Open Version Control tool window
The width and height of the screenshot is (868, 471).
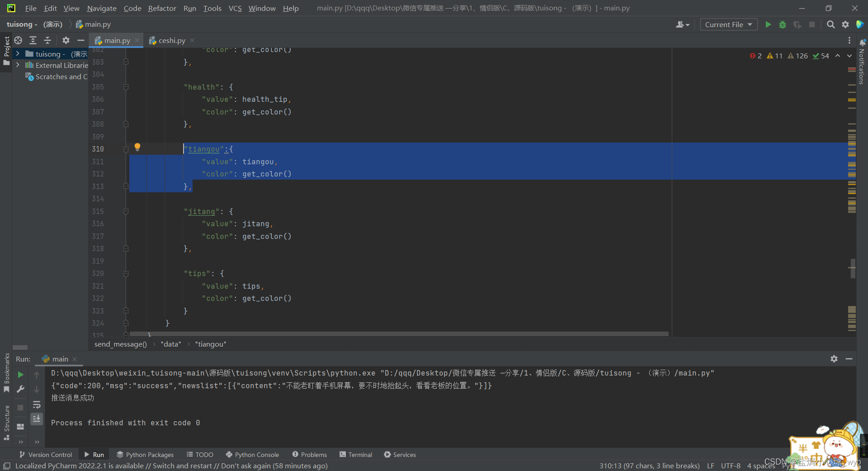point(46,454)
